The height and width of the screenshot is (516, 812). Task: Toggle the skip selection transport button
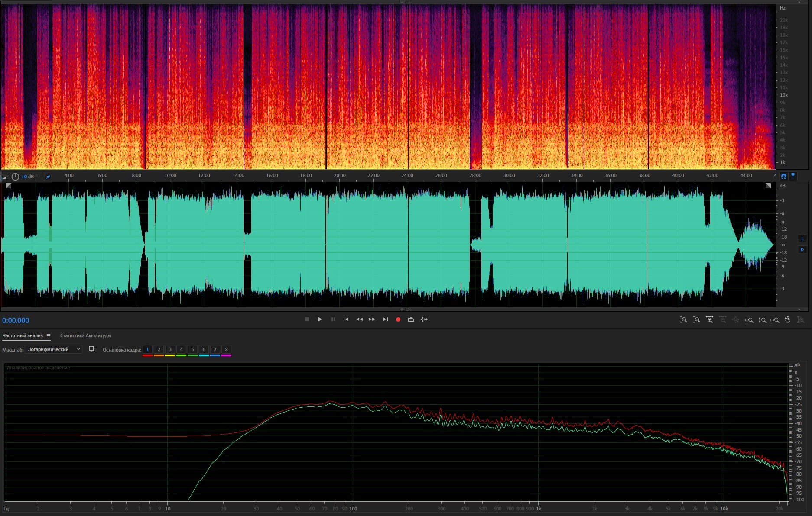click(424, 319)
